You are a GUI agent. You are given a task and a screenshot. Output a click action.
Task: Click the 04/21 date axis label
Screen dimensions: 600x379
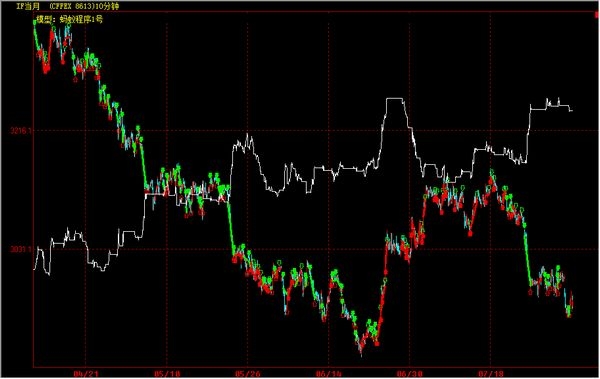pos(86,374)
